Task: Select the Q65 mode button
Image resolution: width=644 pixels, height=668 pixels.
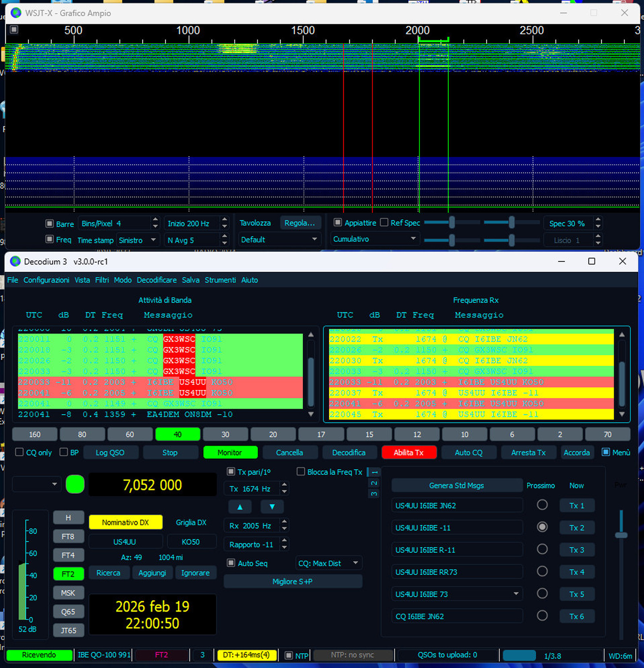Action: pyautogui.click(x=68, y=612)
